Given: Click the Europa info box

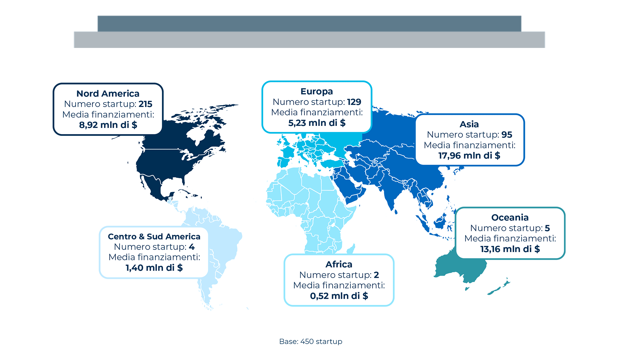Looking at the screenshot, I should (317, 107).
